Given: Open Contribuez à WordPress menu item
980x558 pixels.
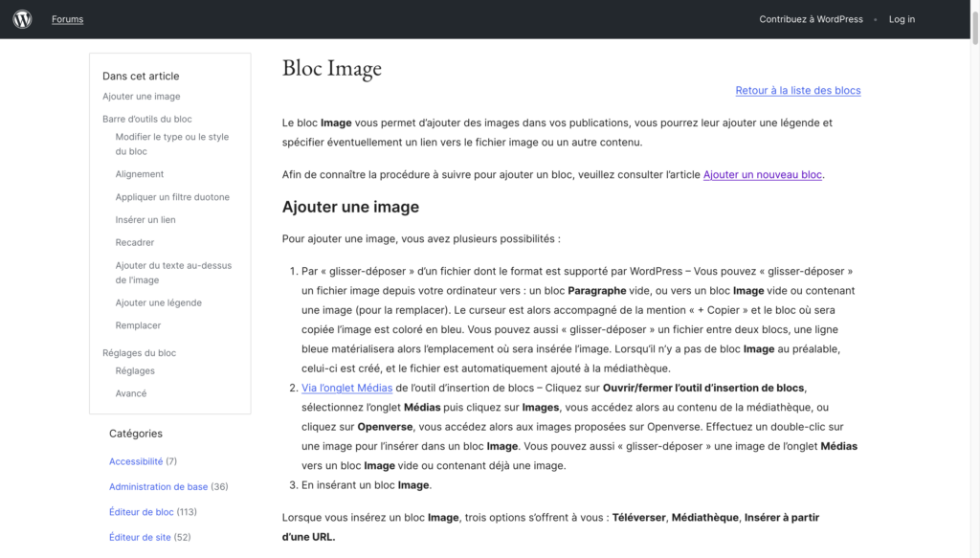Looking at the screenshot, I should pyautogui.click(x=811, y=19).
